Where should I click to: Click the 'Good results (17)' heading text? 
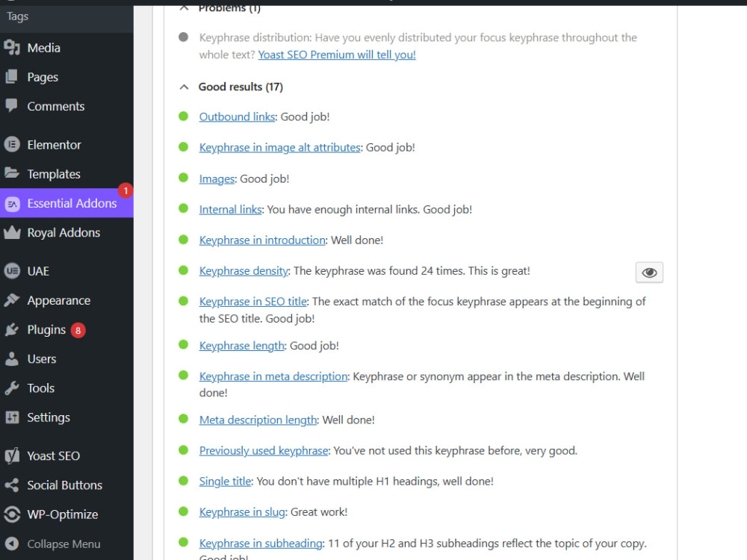coord(241,87)
